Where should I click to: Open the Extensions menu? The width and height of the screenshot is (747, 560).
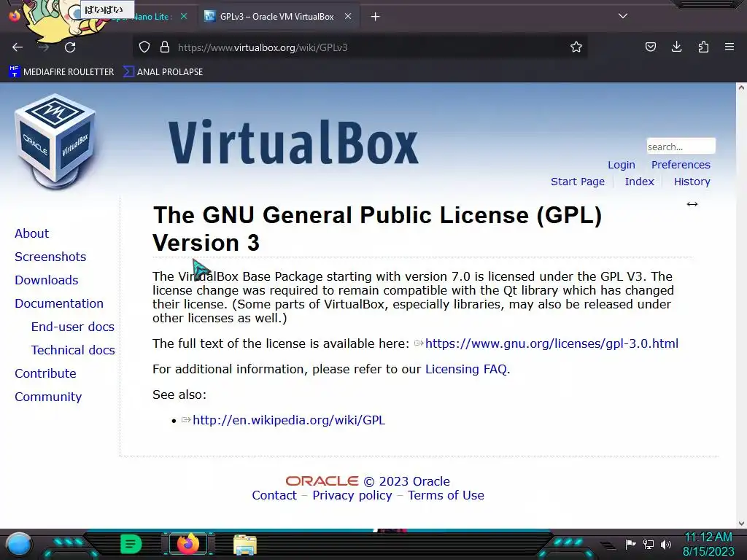coord(703,47)
